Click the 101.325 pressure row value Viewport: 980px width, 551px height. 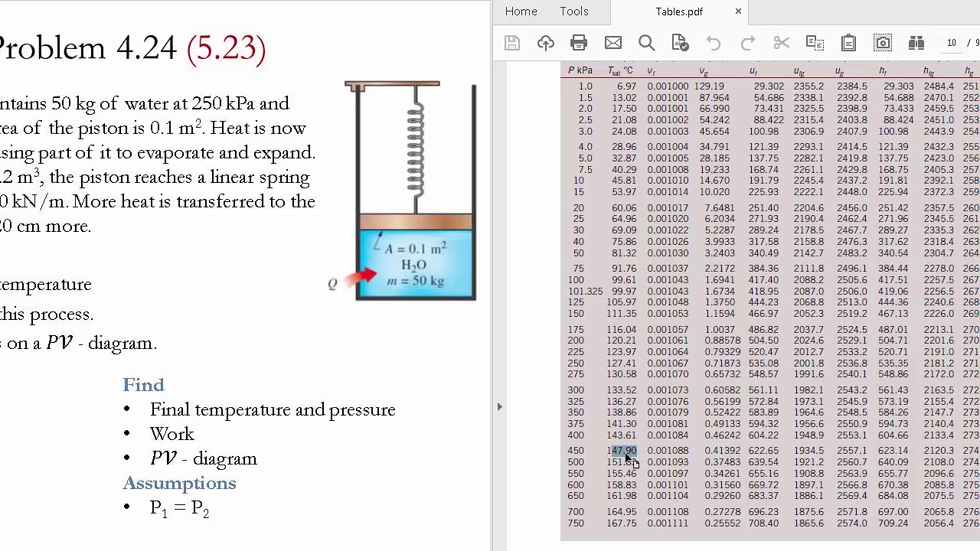pyautogui.click(x=585, y=292)
